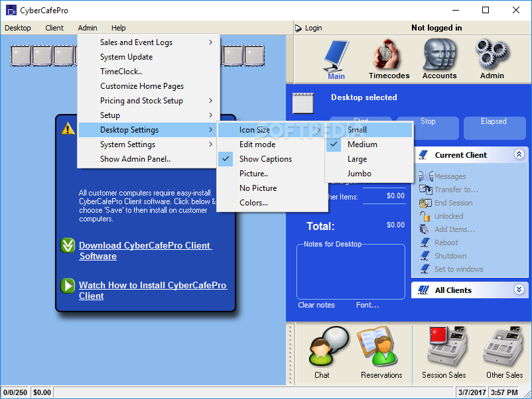Click the yellow warning triangle icon
532x399 pixels.
pyautogui.click(x=68, y=129)
